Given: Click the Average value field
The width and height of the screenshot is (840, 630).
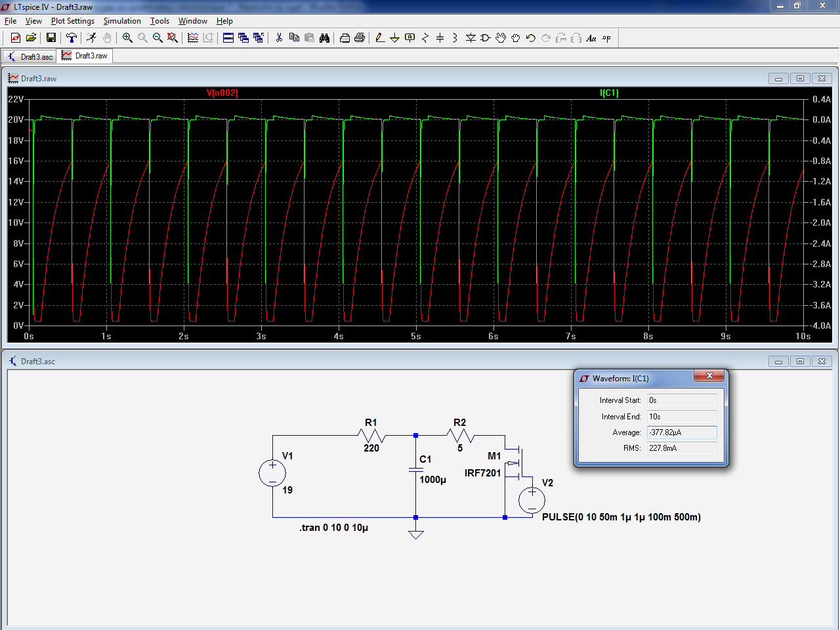Looking at the screenshot, I should click(681, 432).
